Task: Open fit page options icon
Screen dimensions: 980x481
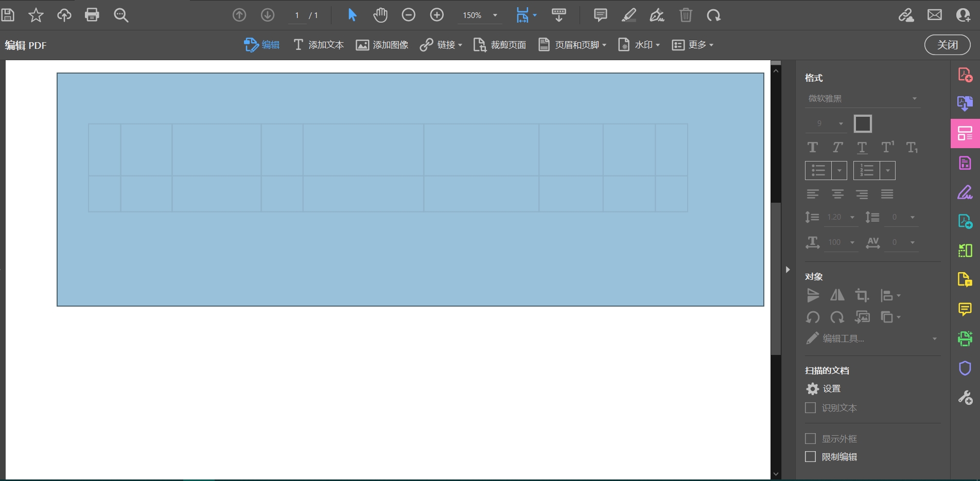Action: (x=526, y=15)
